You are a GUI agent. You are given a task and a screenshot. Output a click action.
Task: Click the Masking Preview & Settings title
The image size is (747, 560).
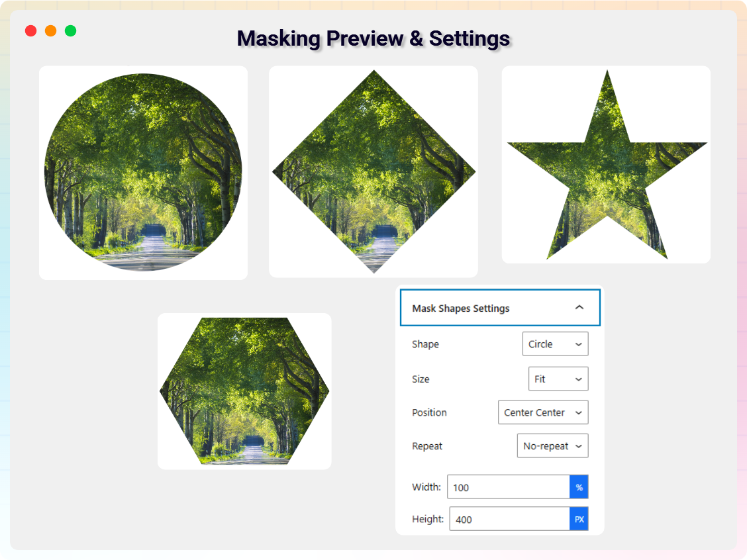tap(373, 38)
